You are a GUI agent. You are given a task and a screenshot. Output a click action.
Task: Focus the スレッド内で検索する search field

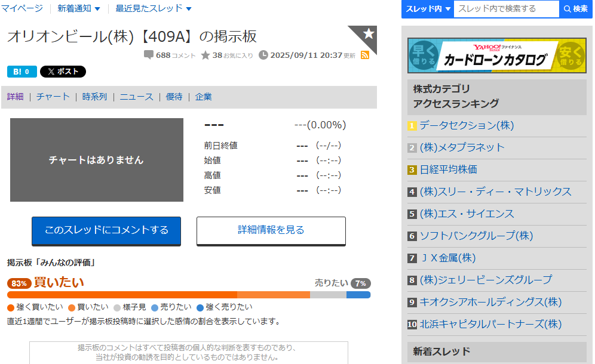507,9
